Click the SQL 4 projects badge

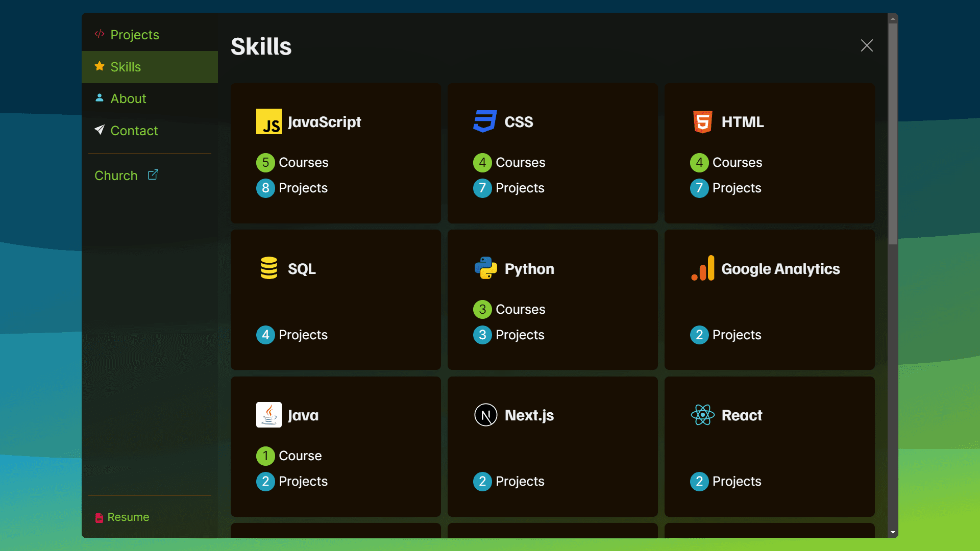pyautogui.click(x=265, y=335)
